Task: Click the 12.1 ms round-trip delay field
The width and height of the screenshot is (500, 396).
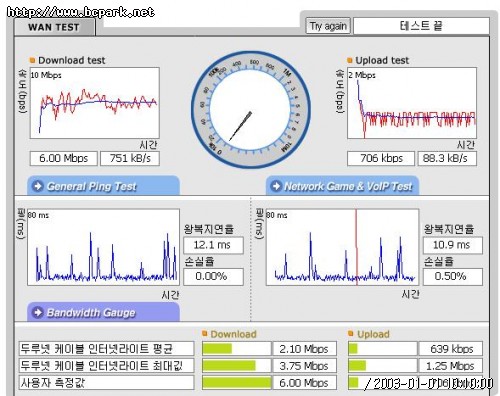Action: coord(213,245)
